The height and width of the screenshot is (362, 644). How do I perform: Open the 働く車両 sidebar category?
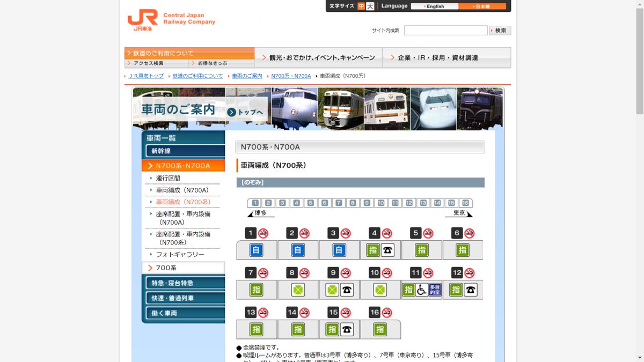point(185,313)
